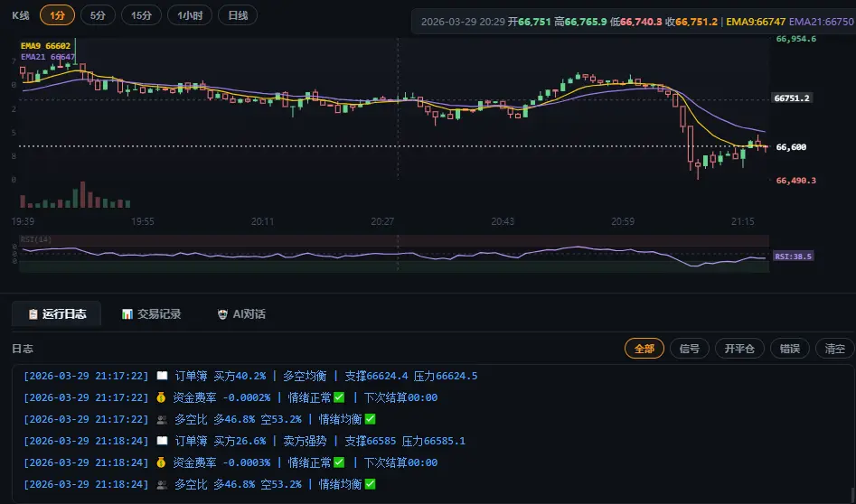Click the bar chart icon on 交易记录 tab
Image resolution: width=856 pixels, height=504 pixels.
127,314
